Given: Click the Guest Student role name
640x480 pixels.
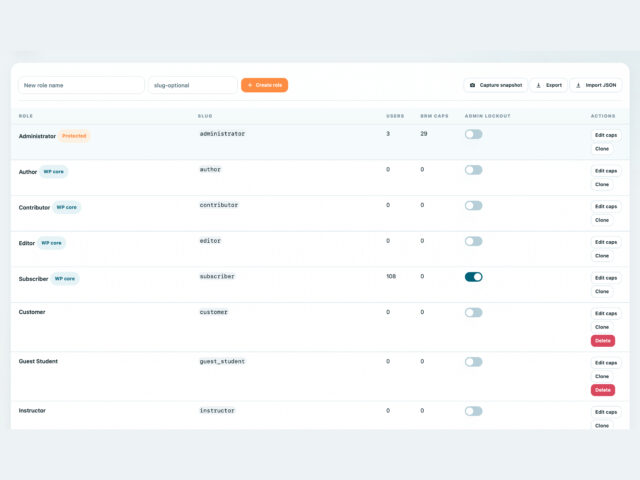Looking at the screenshot, I should click(x=38, y=361).
